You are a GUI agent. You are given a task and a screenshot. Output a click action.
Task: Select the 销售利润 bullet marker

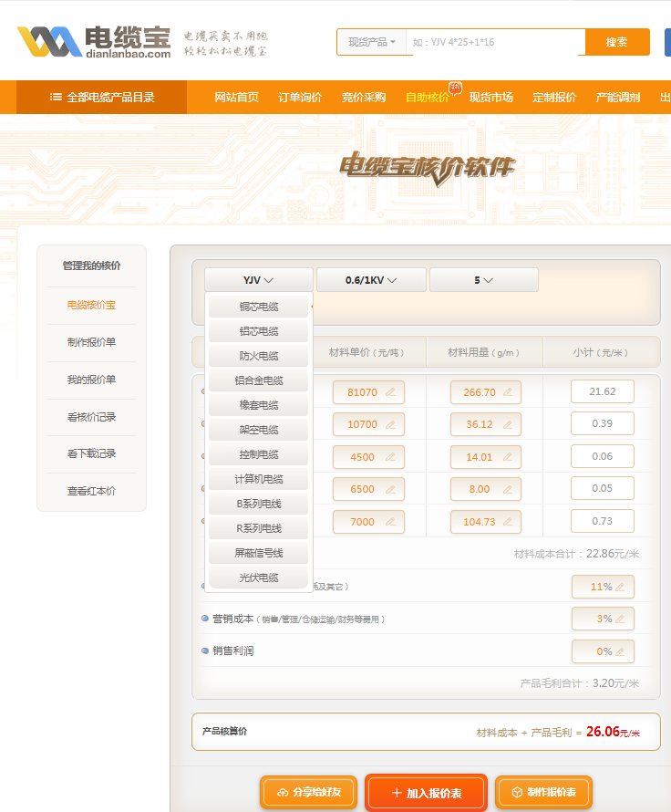pos(205,651)
